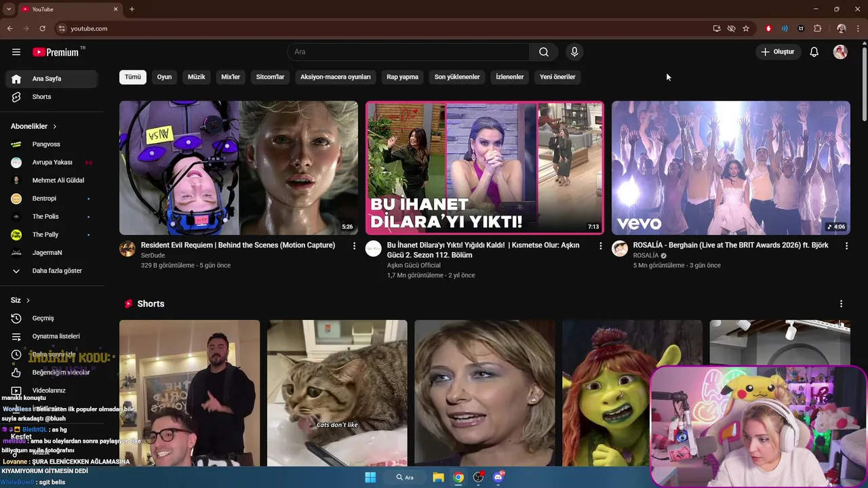Go to Ana Sayfa in sidebar
The height and width of the screenshot is (488, 868).
52,79
